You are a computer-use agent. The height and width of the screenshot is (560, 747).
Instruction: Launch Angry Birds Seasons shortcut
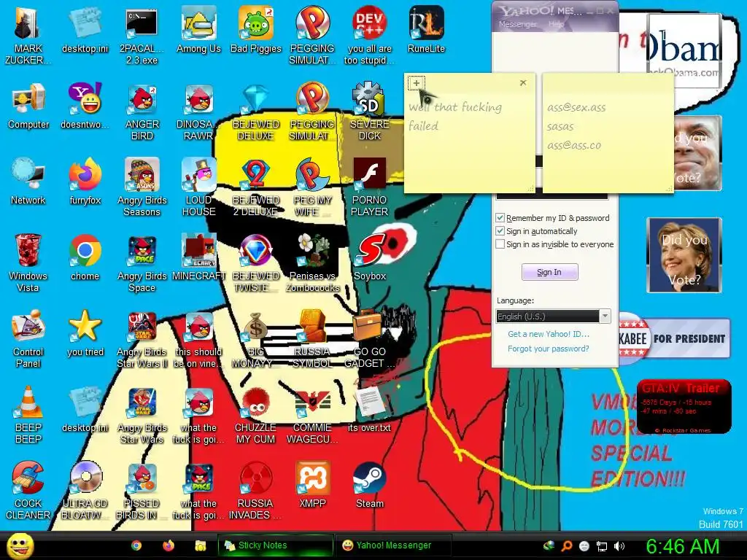pos(142,187)
